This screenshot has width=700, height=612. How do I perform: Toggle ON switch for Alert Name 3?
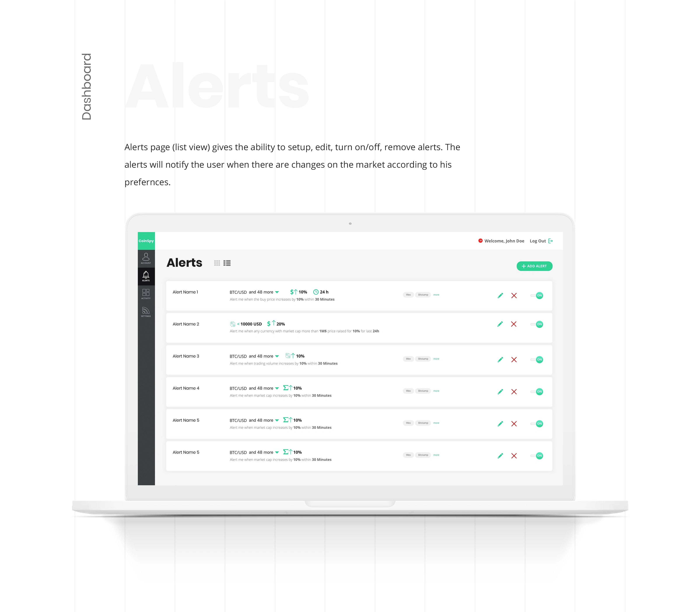[539, 360]
